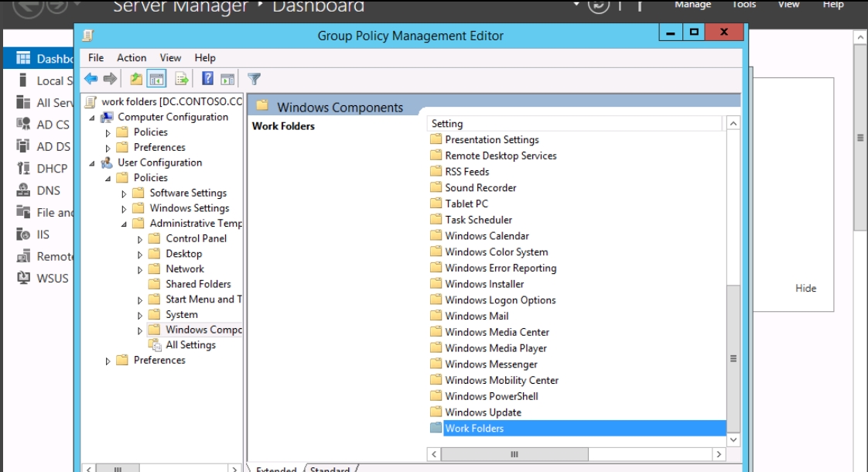The image size is (868, 472).
Task: Collapse the Administrative Templates tree node
Action: point(124,224)
